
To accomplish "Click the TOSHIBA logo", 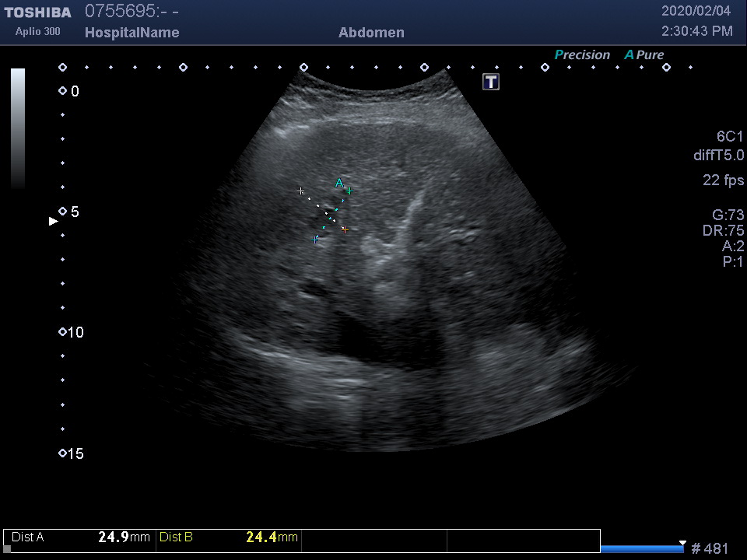I will pyautogui.click(x=37, y=12).
